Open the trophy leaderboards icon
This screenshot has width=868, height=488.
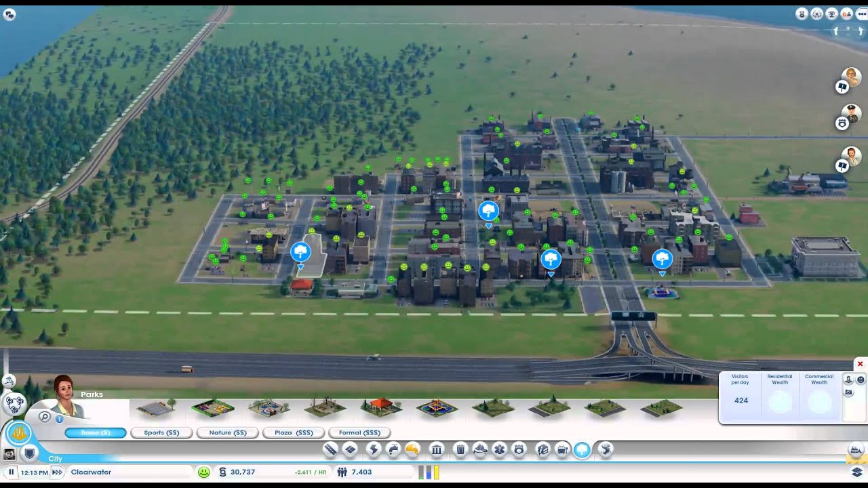[x=832, y=14]
